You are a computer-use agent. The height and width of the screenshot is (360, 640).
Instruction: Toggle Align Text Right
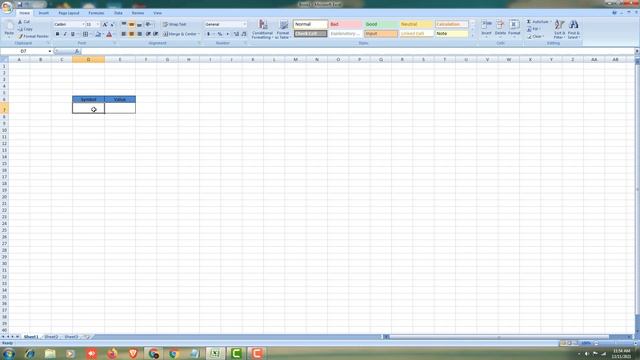tap(139, 34)
